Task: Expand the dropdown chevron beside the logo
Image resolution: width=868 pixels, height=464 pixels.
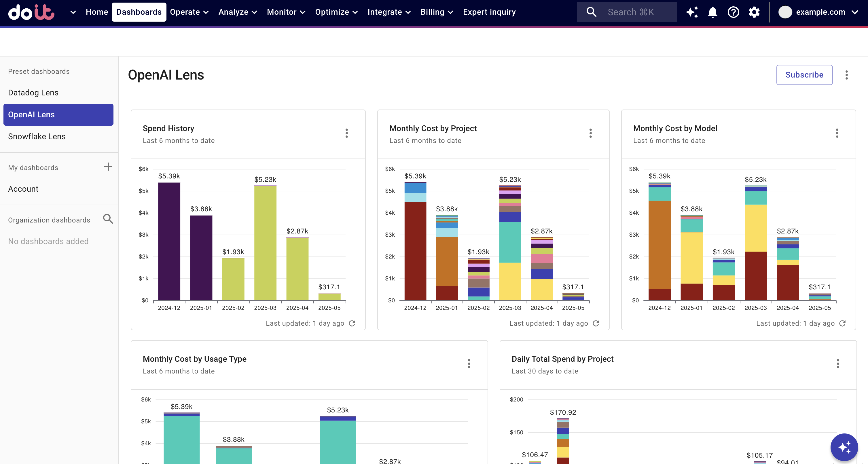Action: tap(73, 12)
